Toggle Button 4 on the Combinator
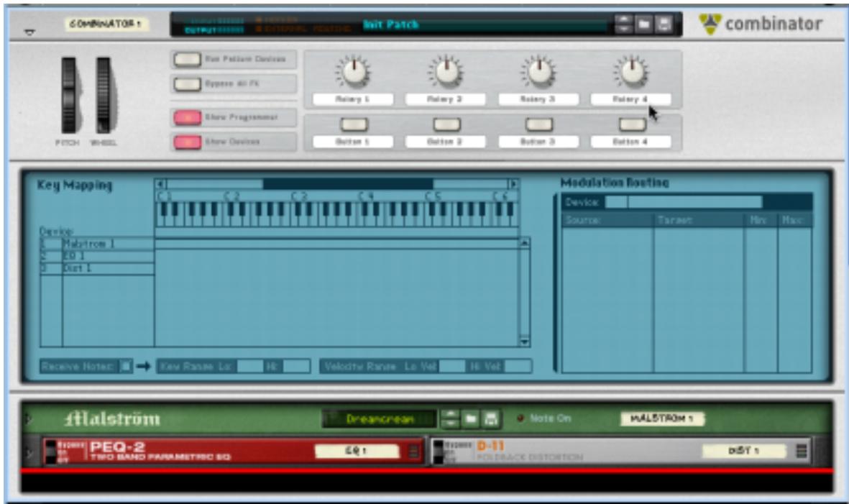849x504 pixels. pyautogui.click(x=633, y=125)
